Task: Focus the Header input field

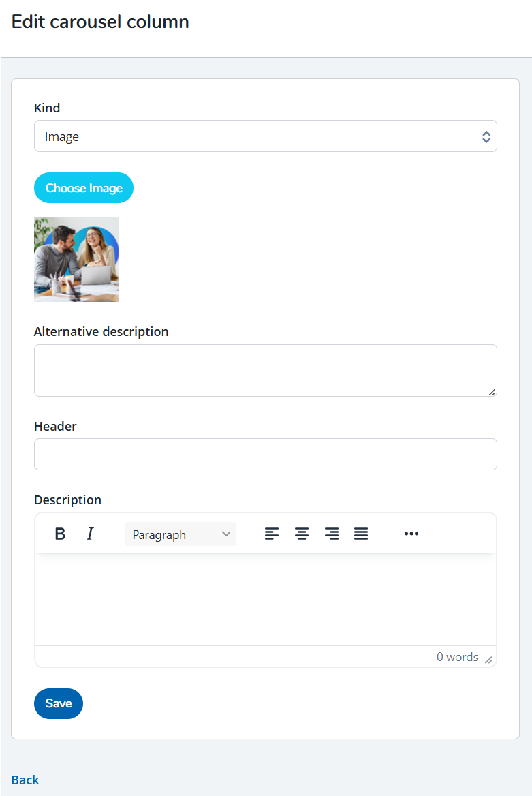Action: [x=266, y=455]
